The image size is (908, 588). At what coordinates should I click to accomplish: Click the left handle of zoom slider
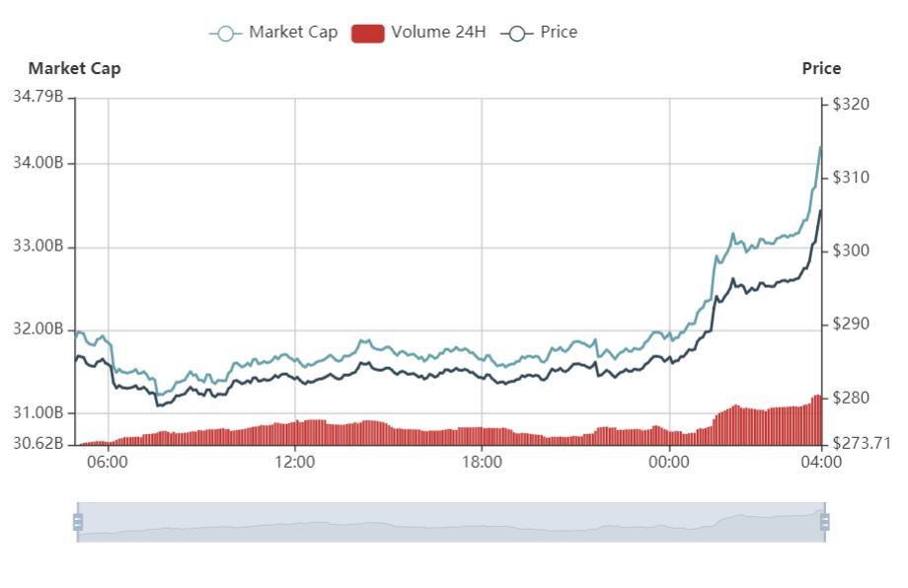point(77,522)
